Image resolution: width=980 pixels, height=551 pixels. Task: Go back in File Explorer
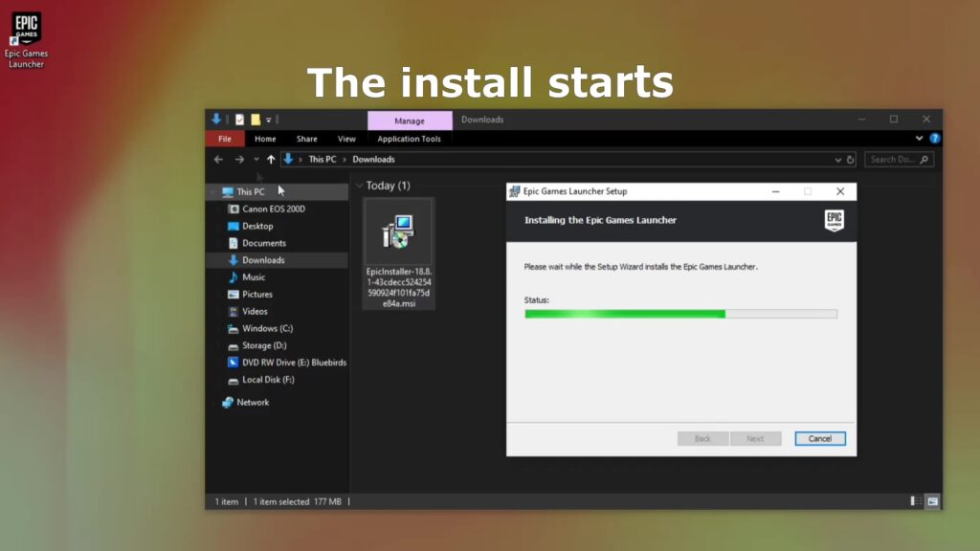coord(218,160)
